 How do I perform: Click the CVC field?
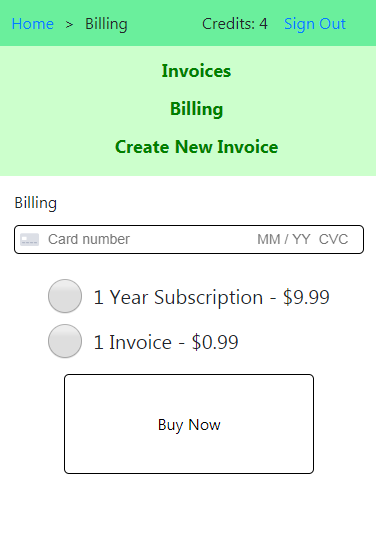333,239
